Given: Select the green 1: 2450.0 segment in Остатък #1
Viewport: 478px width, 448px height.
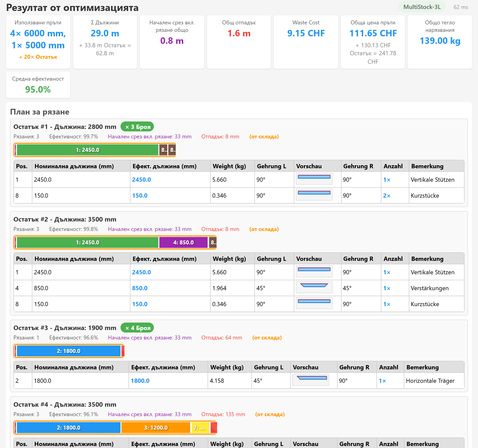Looking at the screenshot, I should pyautogui.click(x=88, y=150).
